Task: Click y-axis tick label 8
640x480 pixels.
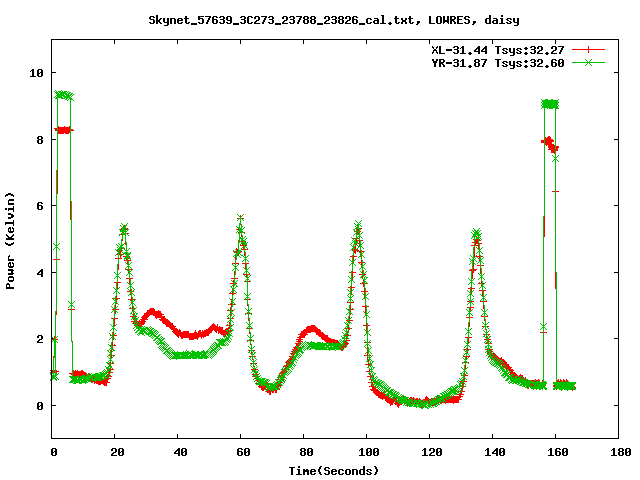Action: [x=40, y=140]
